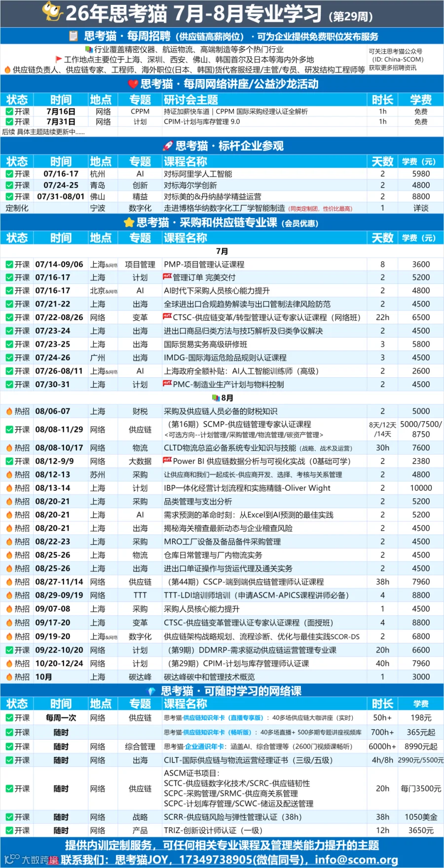Click the info@scom.org email address

click(x=356, y=860)
